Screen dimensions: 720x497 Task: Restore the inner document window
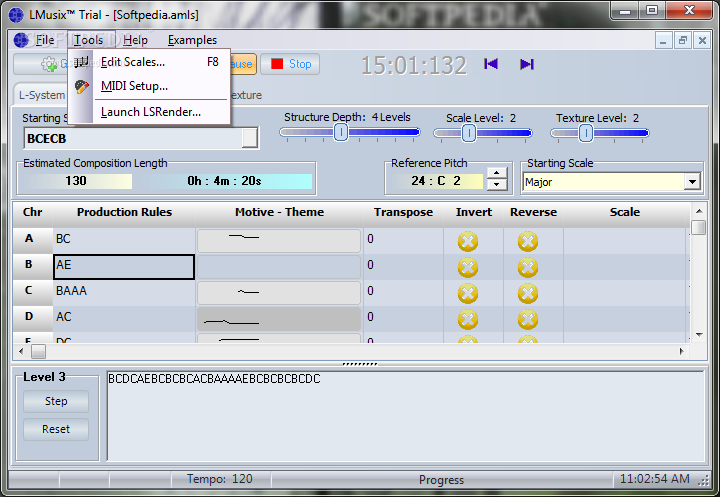point(683,41)
